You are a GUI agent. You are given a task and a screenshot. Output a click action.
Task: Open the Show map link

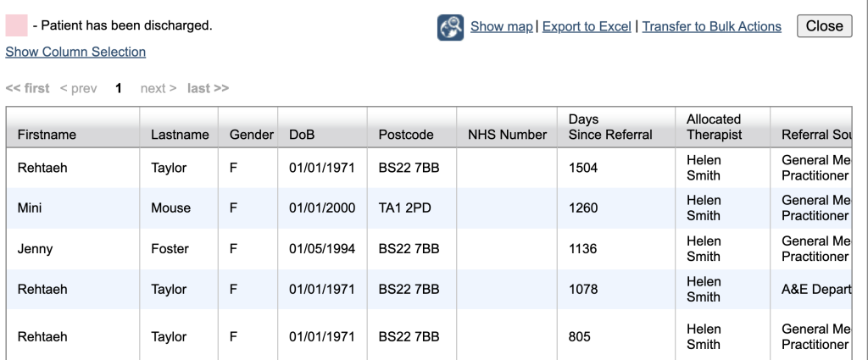pyautogui.click(x=501, y=26)
